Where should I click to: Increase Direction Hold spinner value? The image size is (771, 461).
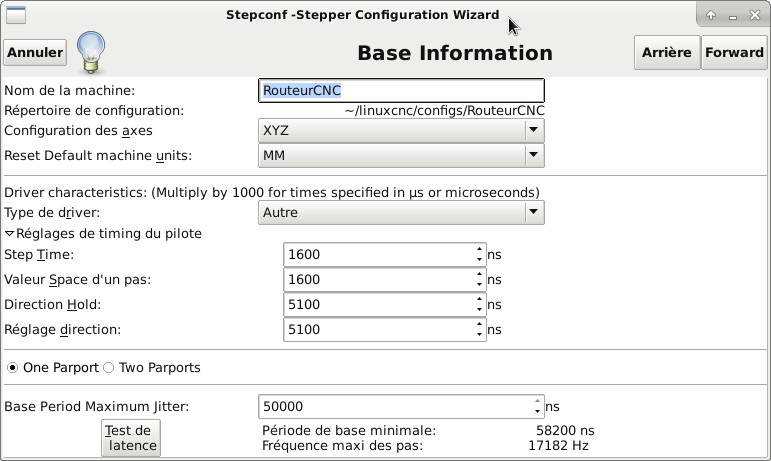pos(479,299)
